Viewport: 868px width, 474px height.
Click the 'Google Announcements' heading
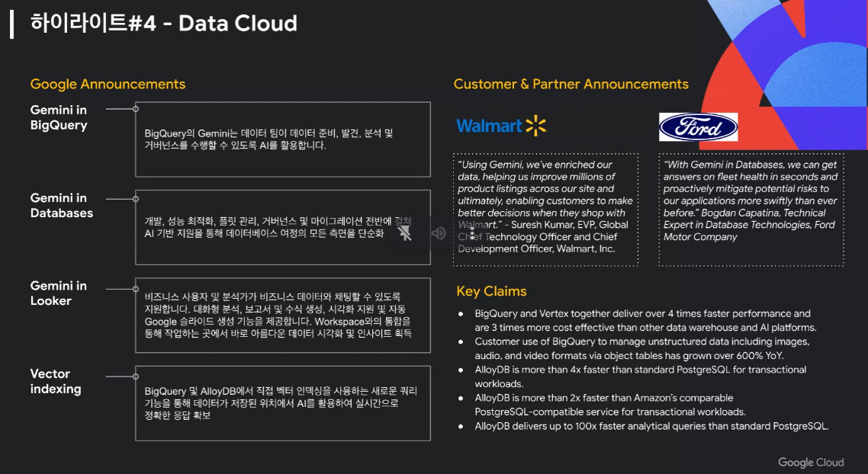click(108, 84)
